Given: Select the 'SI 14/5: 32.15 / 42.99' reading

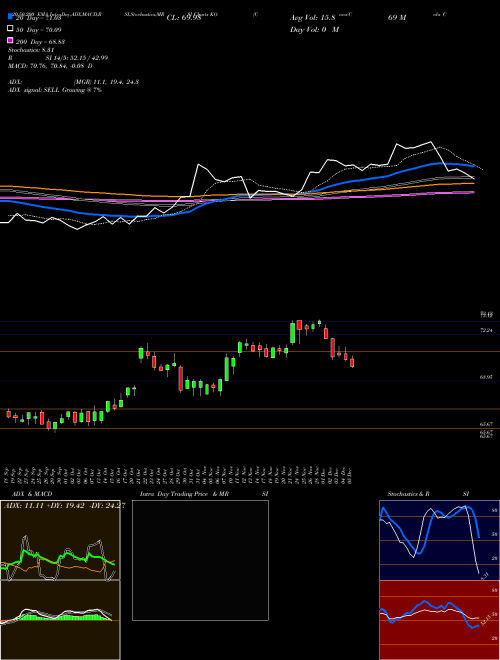Looking at the screenshot, I should pos(77,58).
